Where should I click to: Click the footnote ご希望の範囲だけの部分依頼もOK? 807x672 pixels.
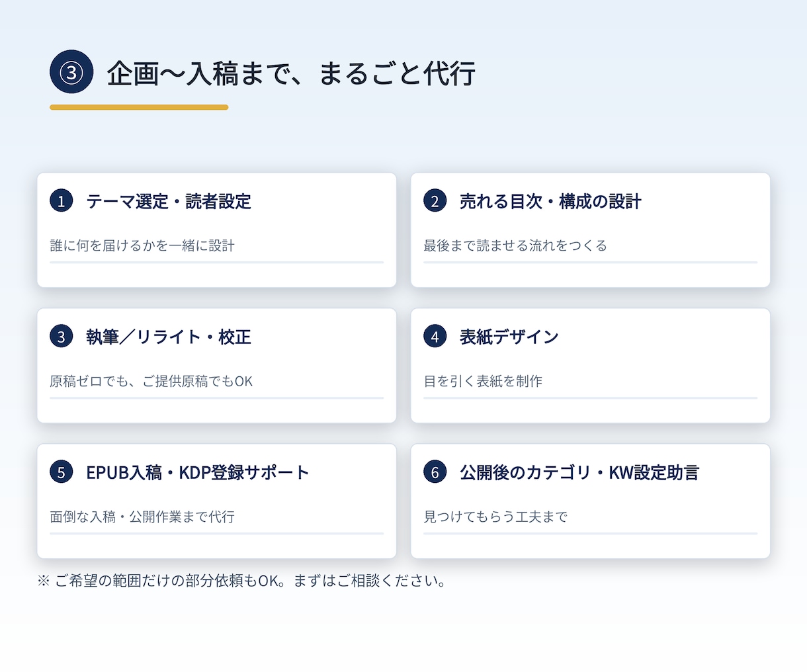click(242, 581)
